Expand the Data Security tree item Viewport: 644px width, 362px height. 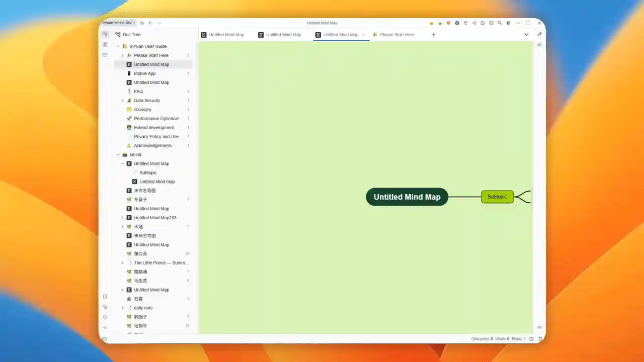(x=122, y=101)
